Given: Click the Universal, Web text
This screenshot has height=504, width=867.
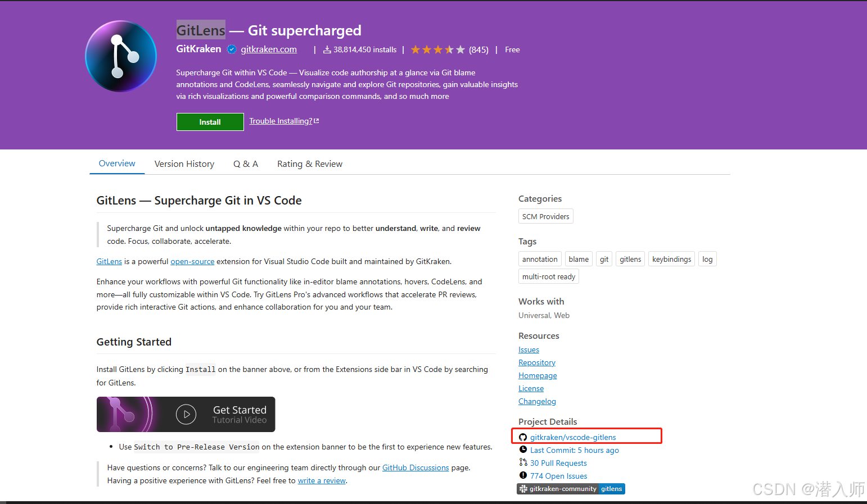Looking at the screenshot, I should (544, 315).
